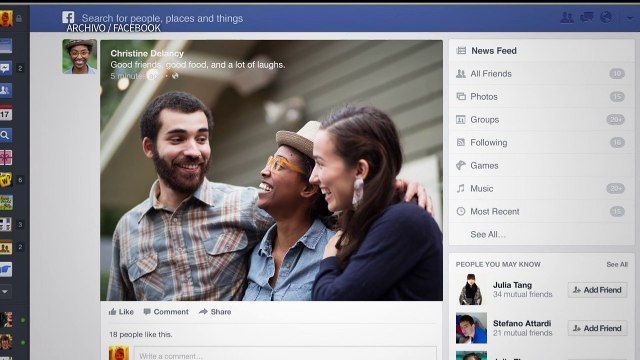Open the news feed icon in left sidebar
640x360 pixels.
click(x=6, y=46)
